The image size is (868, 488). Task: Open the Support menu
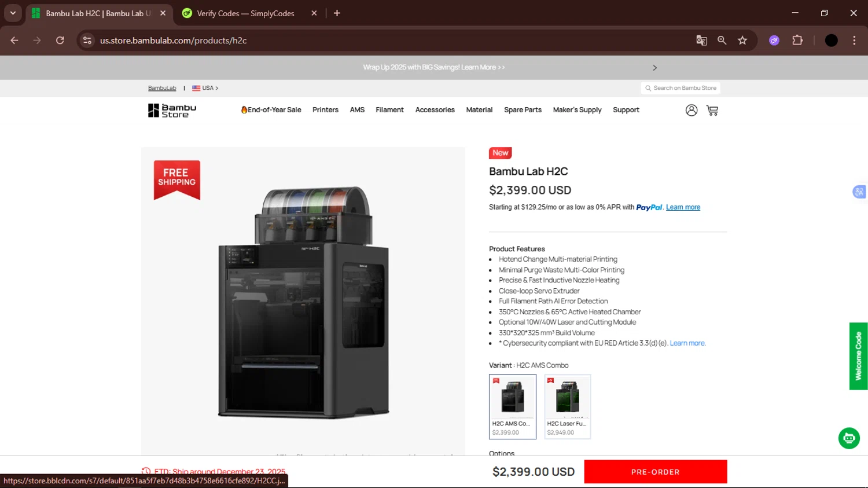[x=626, y=110]
